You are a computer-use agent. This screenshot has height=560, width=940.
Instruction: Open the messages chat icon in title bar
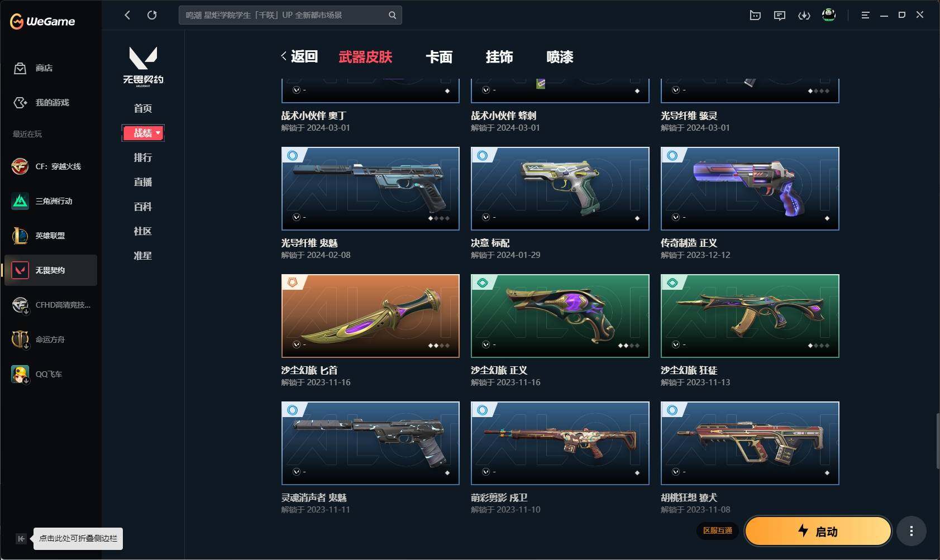click(x=780, y=16)
